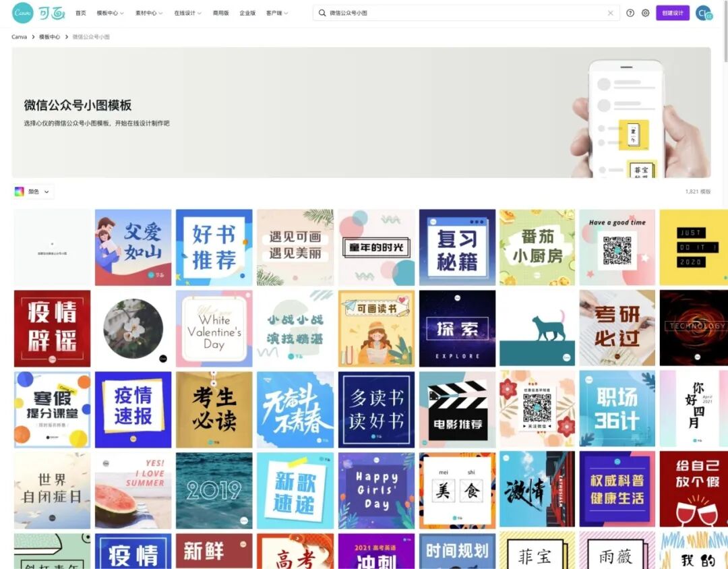Image resolution: width=728 pixels, height=569 pixels.
Task: Open the 疫情速报 template
Action: [x=133, y=410]
